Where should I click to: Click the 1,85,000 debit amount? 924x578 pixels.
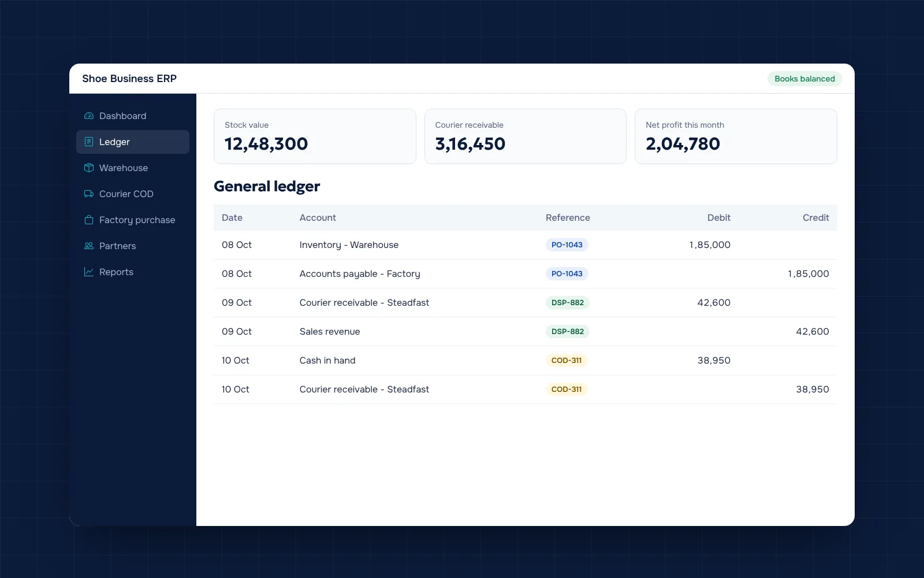click(x=710, y=244)
